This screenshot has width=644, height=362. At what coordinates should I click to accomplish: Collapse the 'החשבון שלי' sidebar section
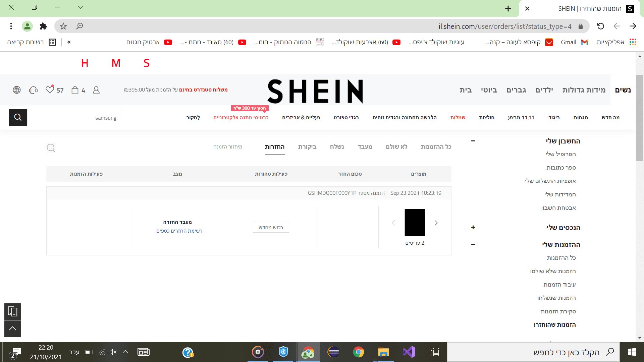point(473,141)
